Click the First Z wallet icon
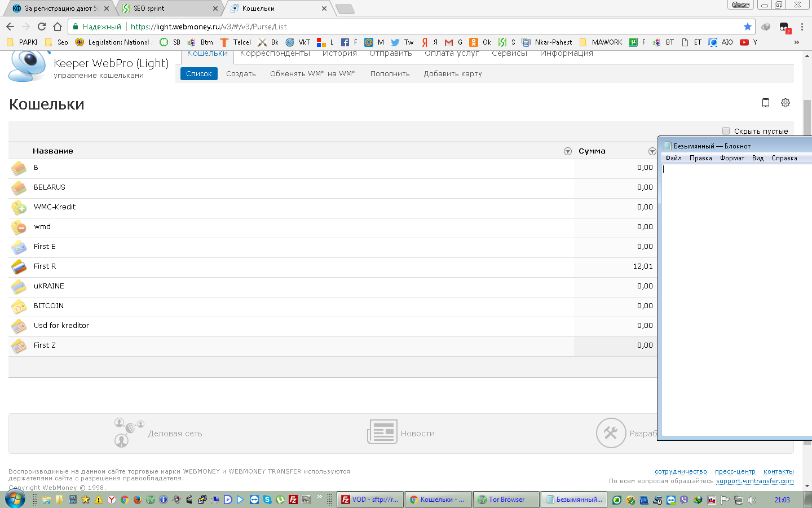Screen dimensions: 812x508 point(19,345)
